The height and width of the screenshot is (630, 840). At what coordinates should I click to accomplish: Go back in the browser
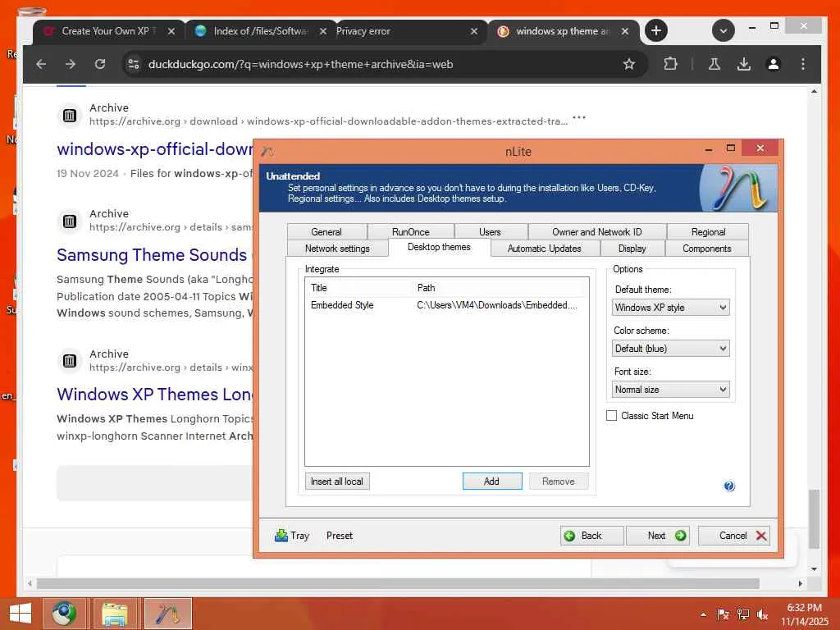41,64
